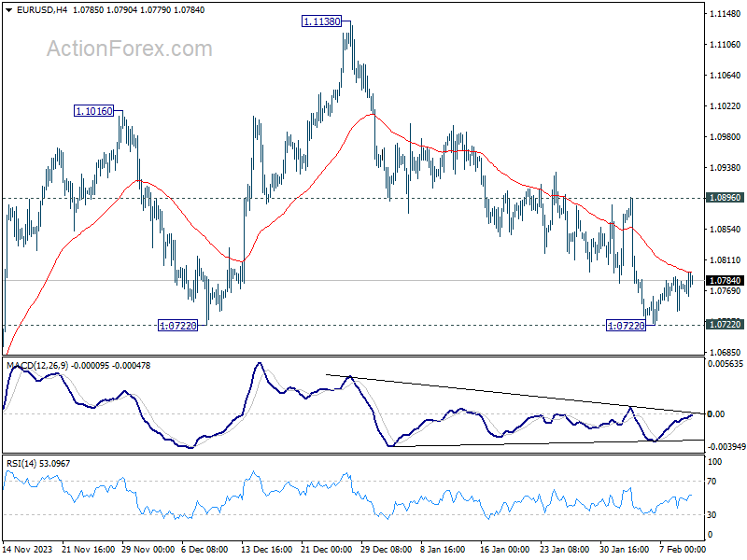
Task: Select the RSI(14) 53.0967 indicator label
Action: coord(38,463)
